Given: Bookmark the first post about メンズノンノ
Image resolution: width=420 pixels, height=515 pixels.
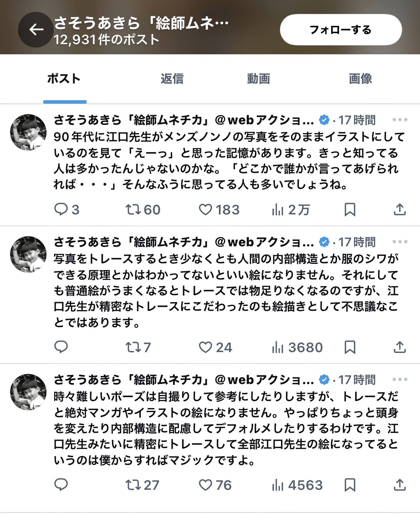Looking at the screenshot, I should [x=350, y=210].
